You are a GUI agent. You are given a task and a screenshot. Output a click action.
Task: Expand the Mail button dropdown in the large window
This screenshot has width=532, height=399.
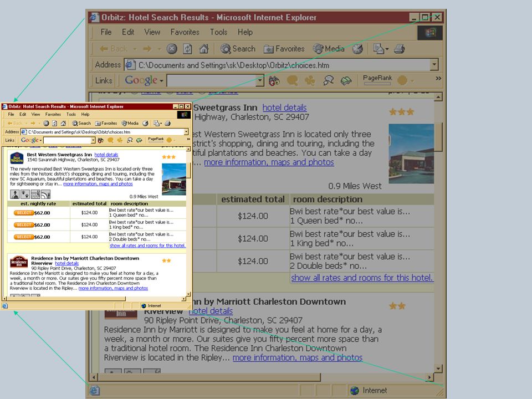[x=387, y=49]
